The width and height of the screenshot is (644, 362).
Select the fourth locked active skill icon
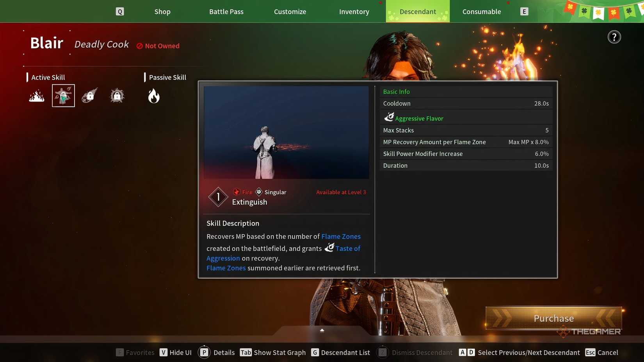(117, 96)
